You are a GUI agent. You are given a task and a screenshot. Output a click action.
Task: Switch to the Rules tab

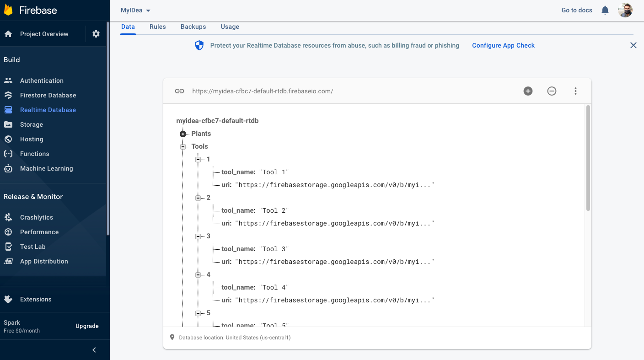[x=158, y=27]
